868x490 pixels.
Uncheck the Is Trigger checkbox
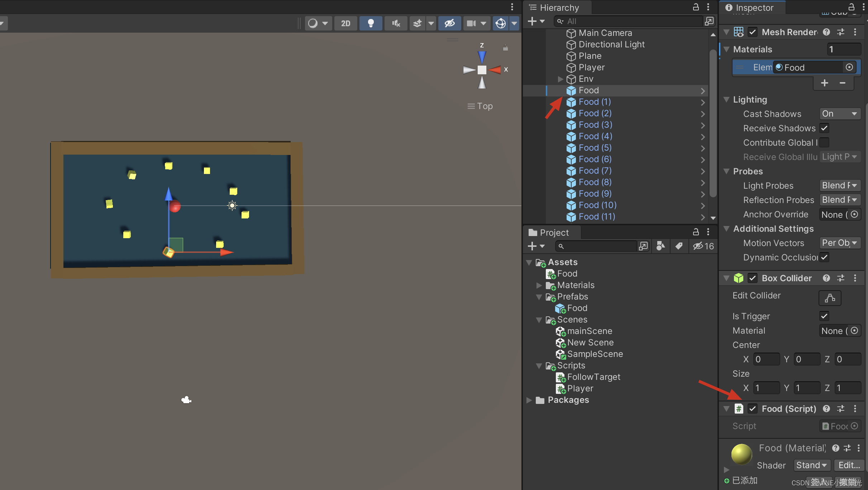(824, 316)
